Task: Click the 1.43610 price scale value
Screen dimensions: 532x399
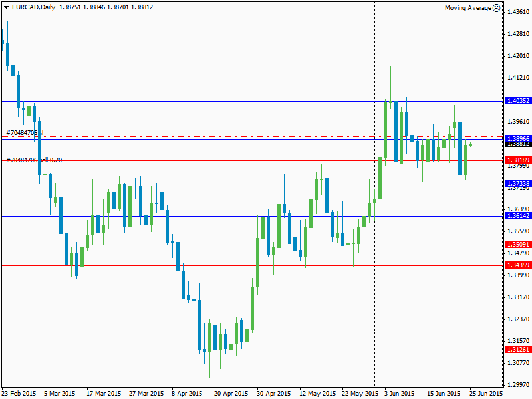Action: pos(518,12)
